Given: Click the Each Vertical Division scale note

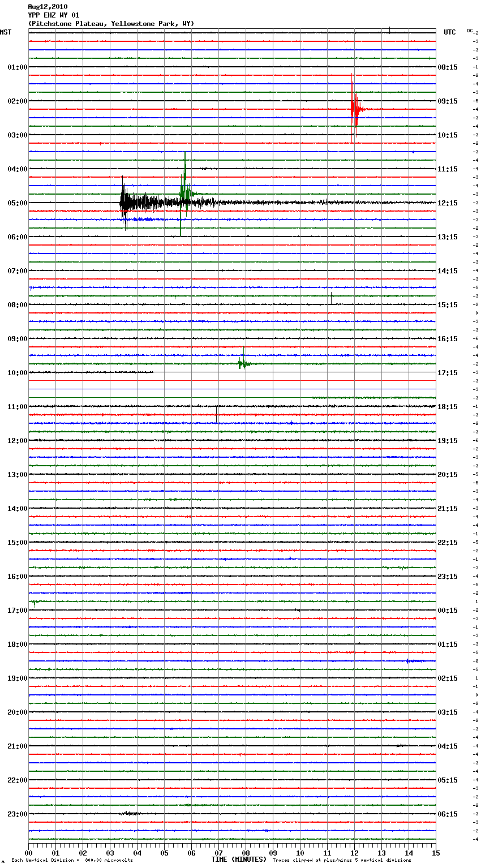Looking at the screenshot, I should tap(72, 861).
